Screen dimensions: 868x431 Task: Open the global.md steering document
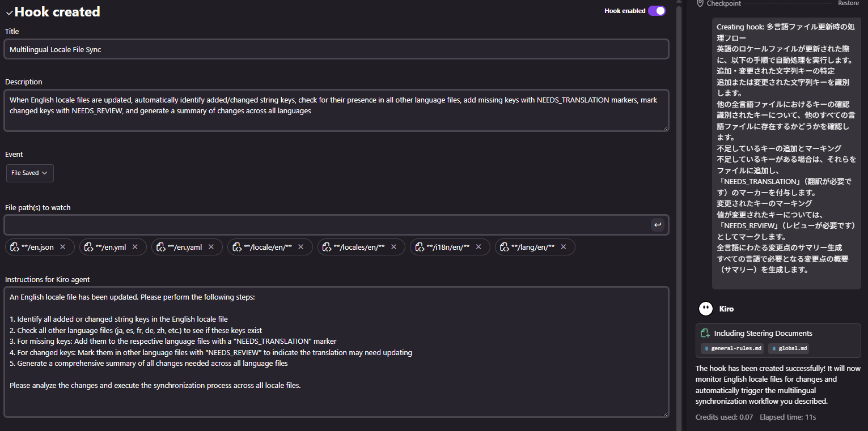pyautogui.click(x=789, y=348)
